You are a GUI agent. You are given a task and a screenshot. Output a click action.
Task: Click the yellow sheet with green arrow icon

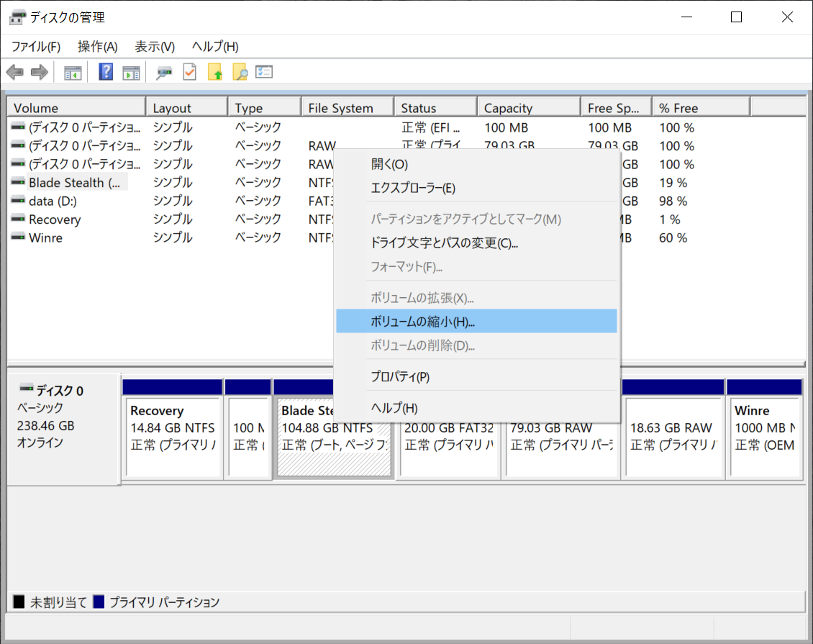coord(214,72)
